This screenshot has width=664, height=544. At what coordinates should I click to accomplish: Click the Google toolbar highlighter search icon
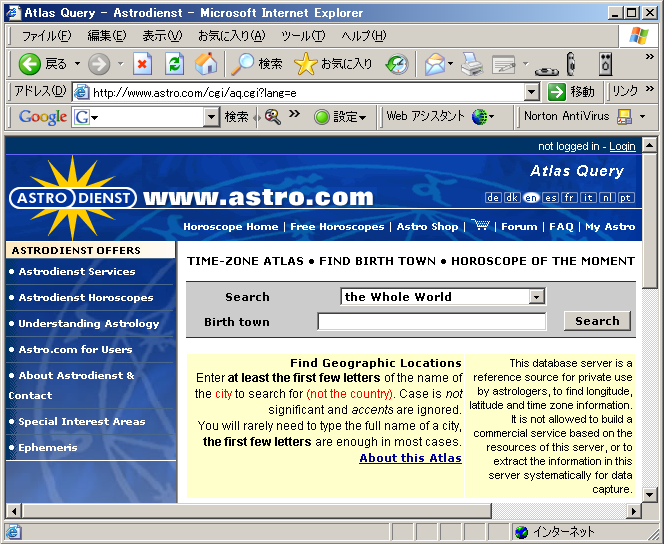(273, 116)
